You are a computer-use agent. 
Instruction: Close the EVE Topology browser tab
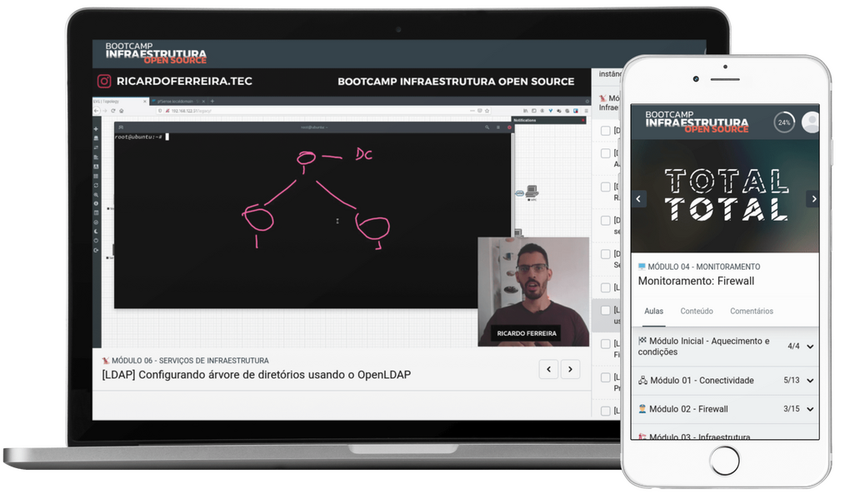pos(145,102)
